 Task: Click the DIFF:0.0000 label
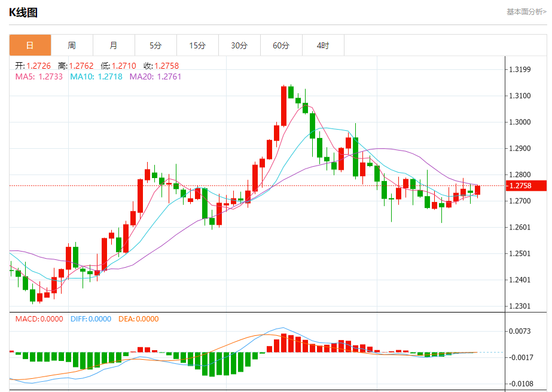coord(91,319)
